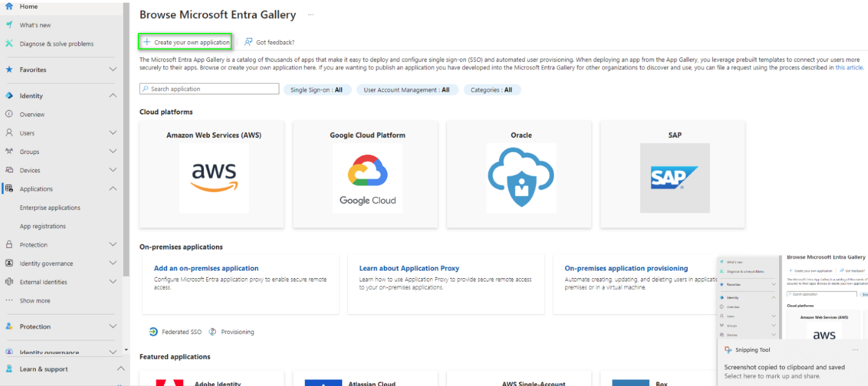This screenshot has width=868, height=386.
Task: Collapse the Learn & support chevron
Action: [x=121, y=368]
